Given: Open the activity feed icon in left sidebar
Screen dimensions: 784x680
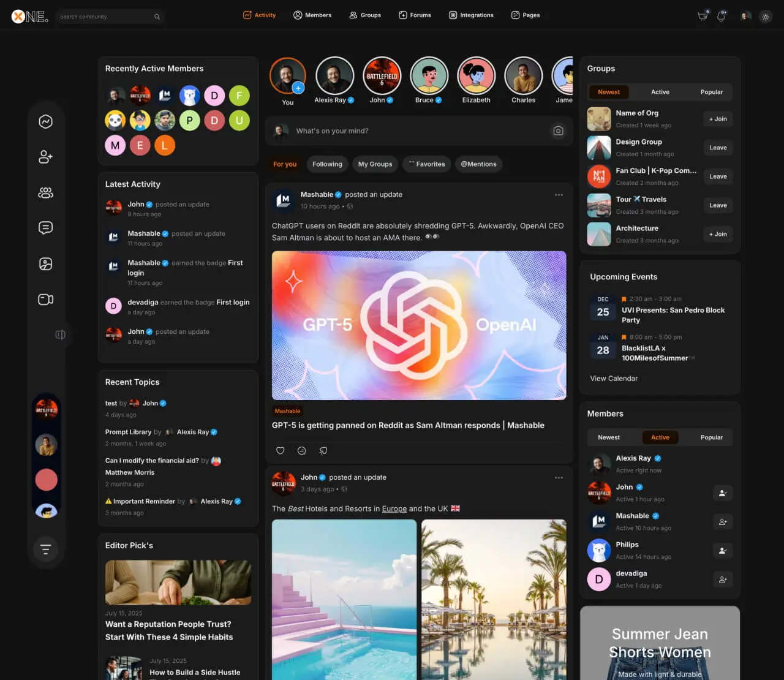Looking at the screenshot, I should pos(45,121).
